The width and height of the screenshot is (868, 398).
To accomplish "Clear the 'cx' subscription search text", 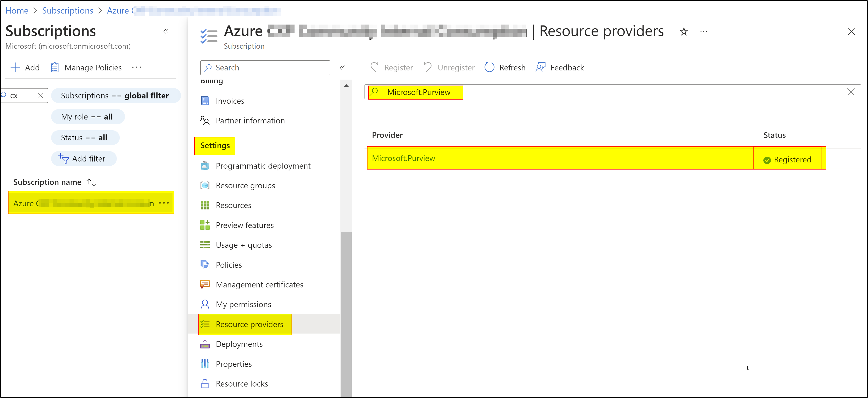I will point(40,96).
